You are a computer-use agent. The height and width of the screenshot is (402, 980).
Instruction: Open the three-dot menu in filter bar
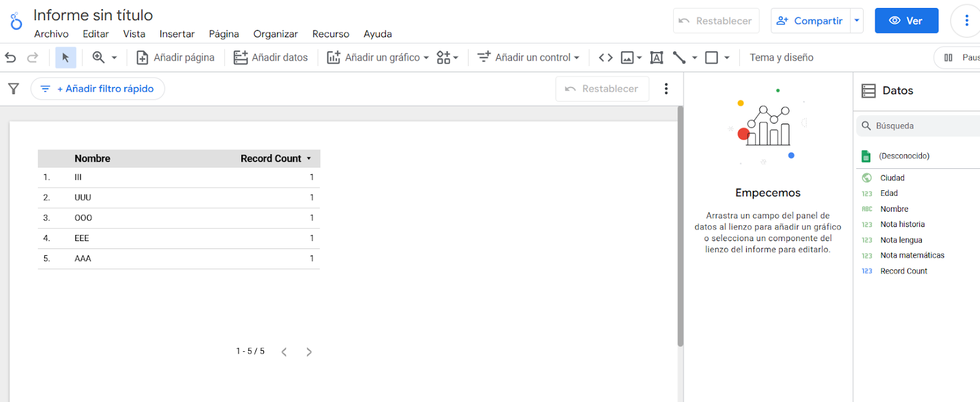coord(666,89)
